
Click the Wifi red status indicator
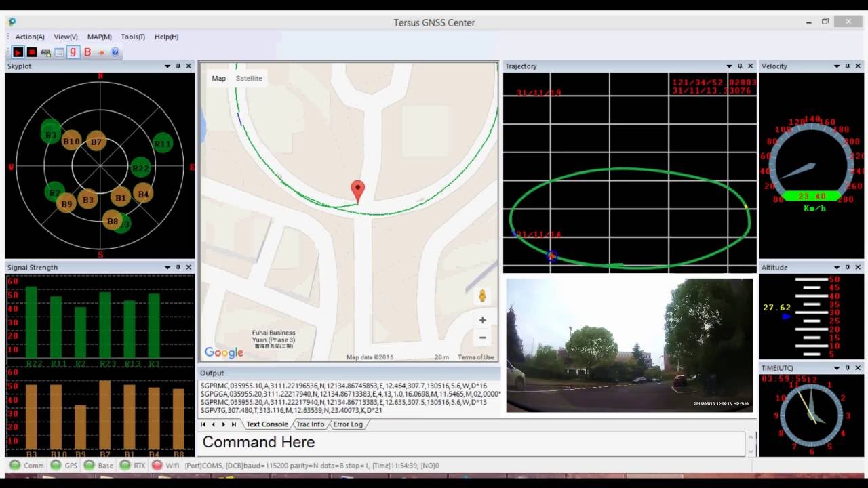(x=157, y=466)
